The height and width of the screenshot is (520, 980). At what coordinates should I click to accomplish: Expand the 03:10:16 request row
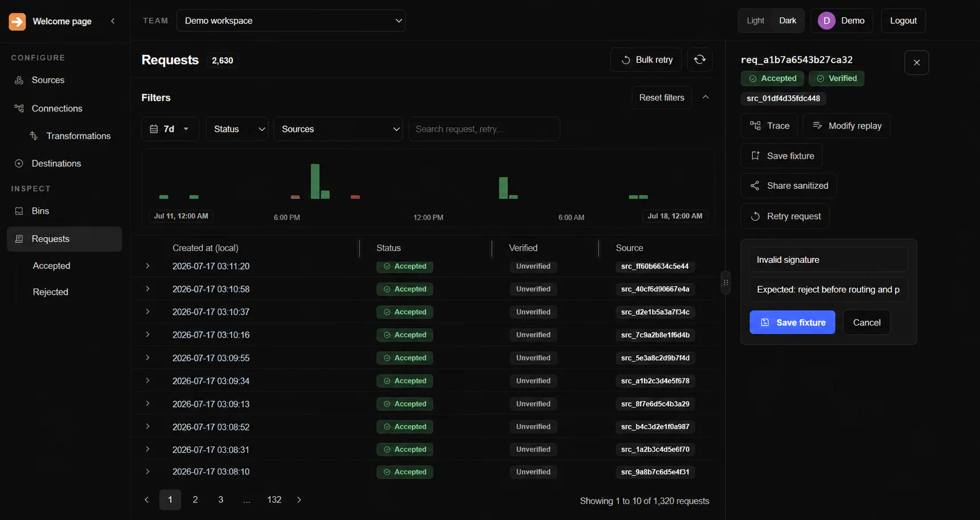click(147, 335)
